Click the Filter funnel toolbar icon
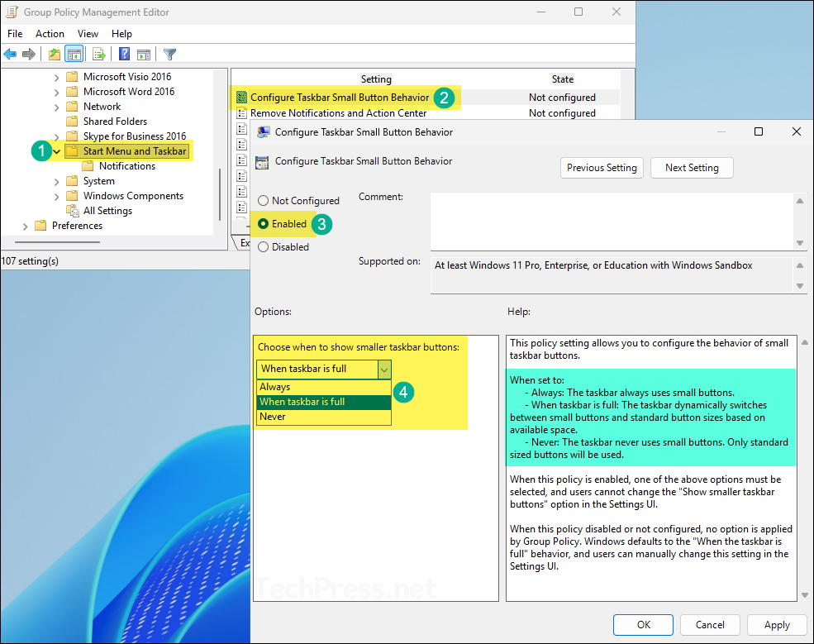Image resolution: width=814 pixels, height=644 pixels. pos(169,55)
